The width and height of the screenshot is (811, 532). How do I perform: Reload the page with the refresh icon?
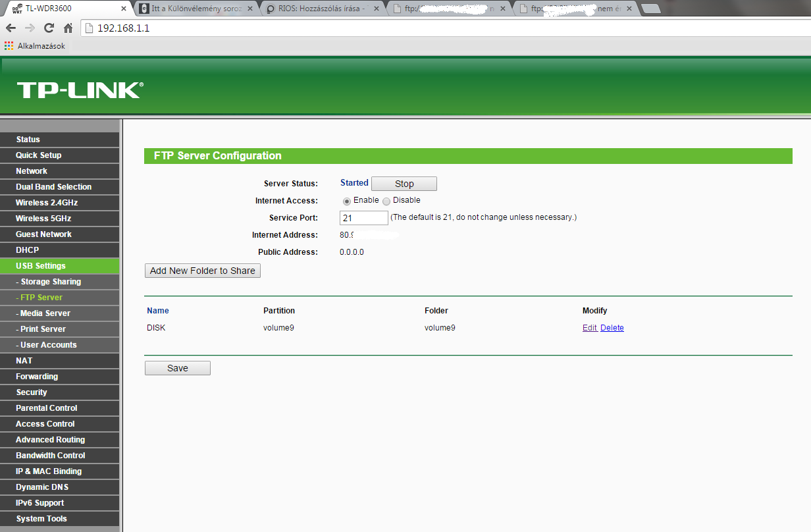(49, 28)
